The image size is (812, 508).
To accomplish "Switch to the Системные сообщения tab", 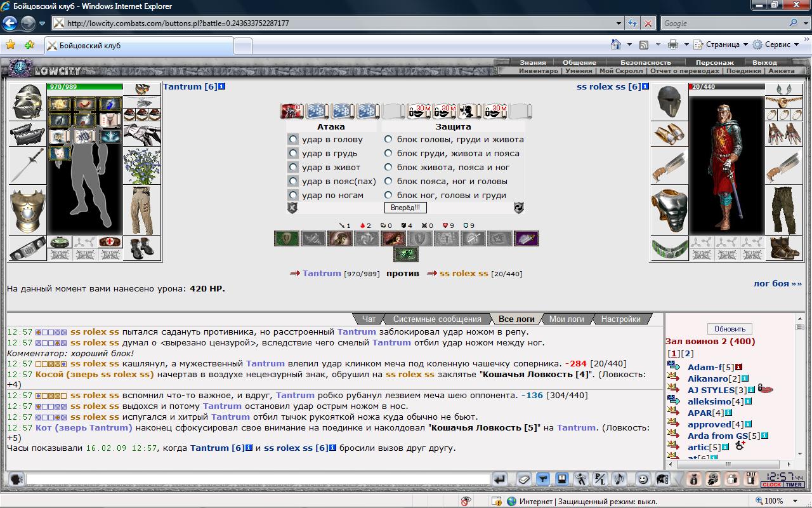I will 436,319.
